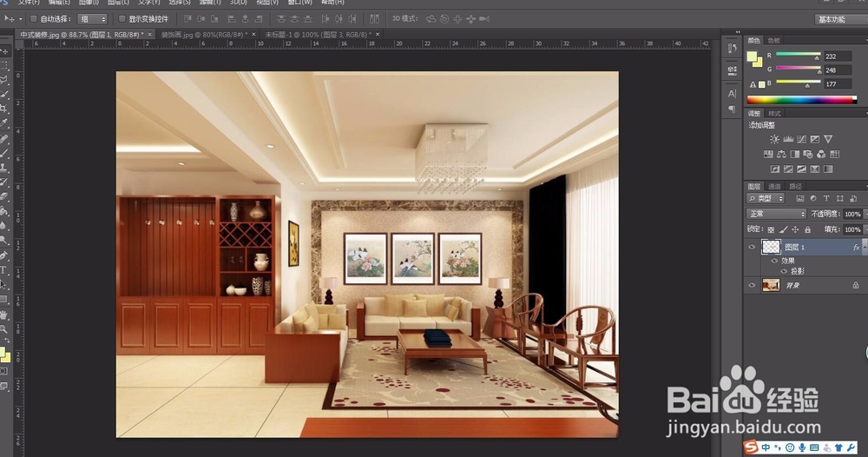
Task: Select the Paint Bucket tool
Action: [x=3, y=210]
